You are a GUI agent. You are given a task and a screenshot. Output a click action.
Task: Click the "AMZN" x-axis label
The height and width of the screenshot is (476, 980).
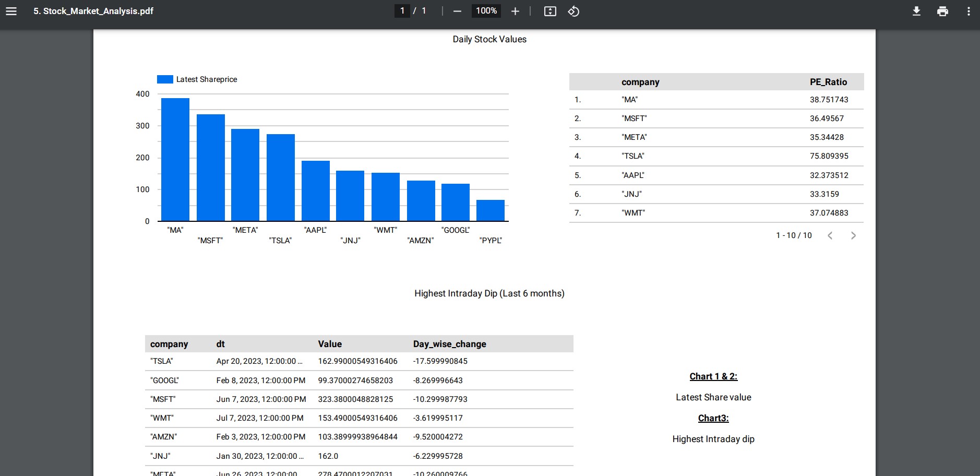[x=421, y=241]
